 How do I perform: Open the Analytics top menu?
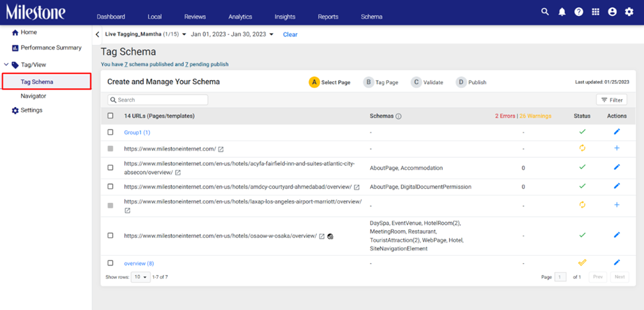(240, 17)
